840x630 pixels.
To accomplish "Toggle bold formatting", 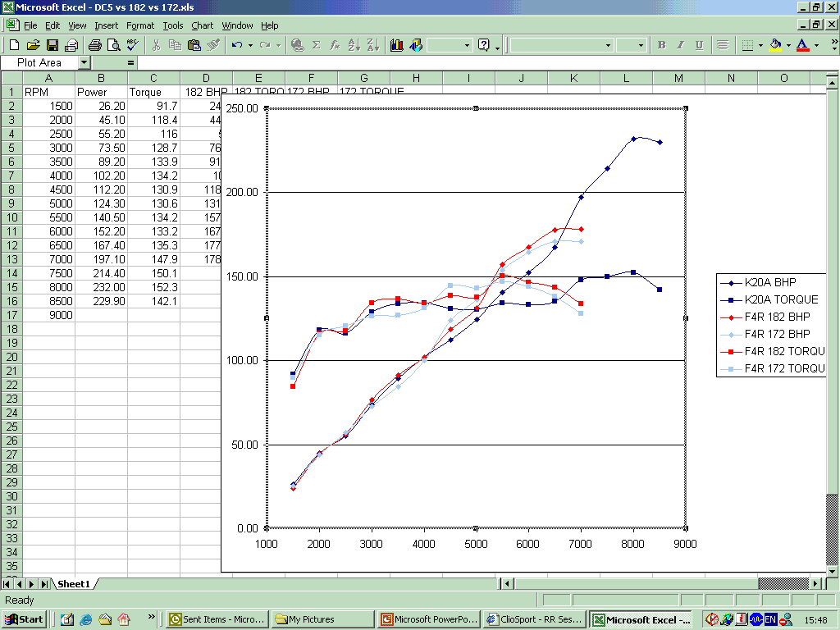I will (662, 45).
